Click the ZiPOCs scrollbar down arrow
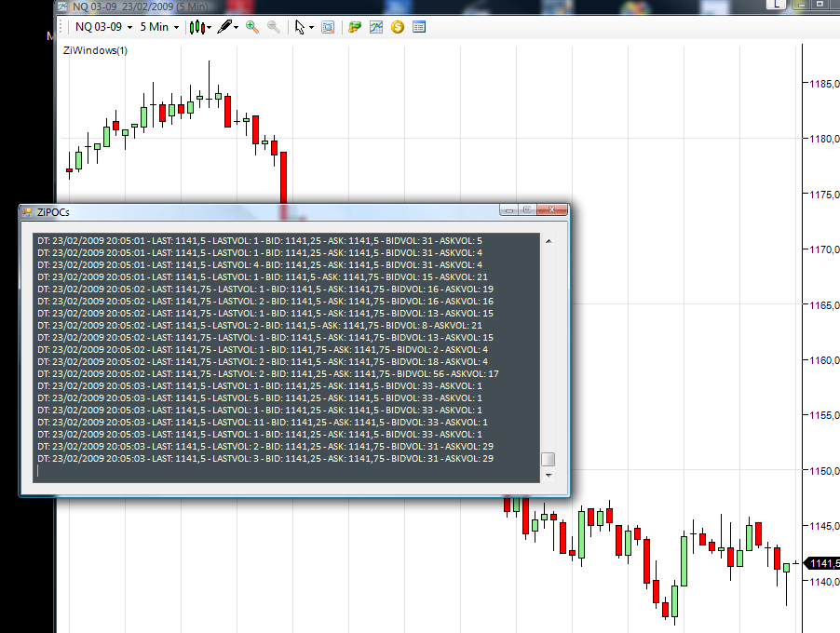The height and width of the screenshot is (633, 840). pyautogui.click(x=549, y=475)
